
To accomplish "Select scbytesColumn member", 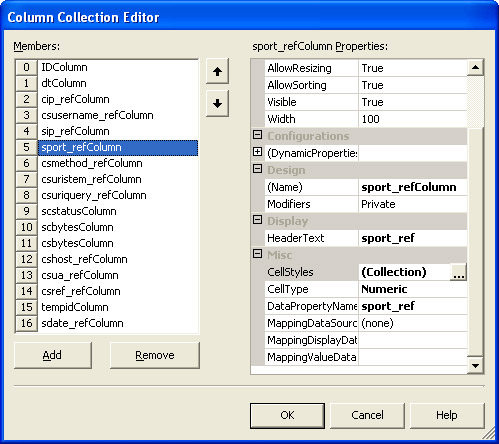I will coord(118,227).
